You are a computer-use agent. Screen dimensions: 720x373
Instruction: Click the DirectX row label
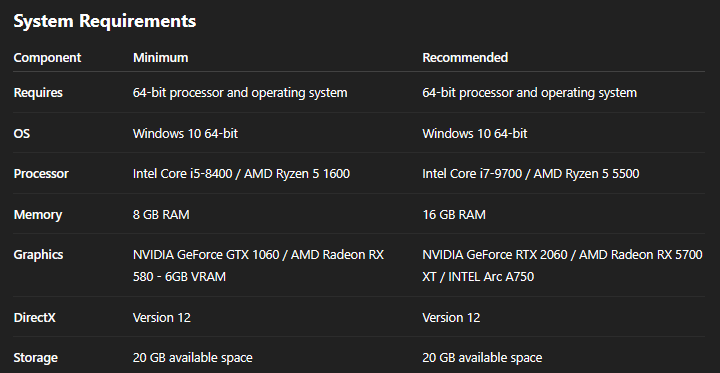[34, 317]
